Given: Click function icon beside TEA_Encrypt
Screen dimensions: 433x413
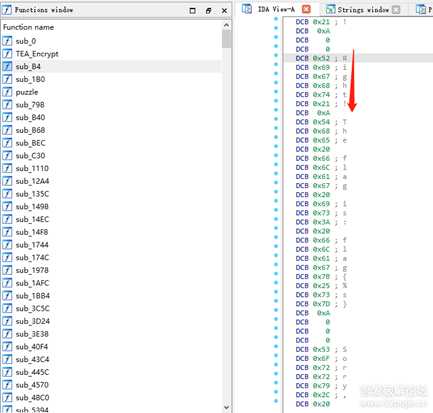Looking at the screenshot, I should tap(7, 54).
